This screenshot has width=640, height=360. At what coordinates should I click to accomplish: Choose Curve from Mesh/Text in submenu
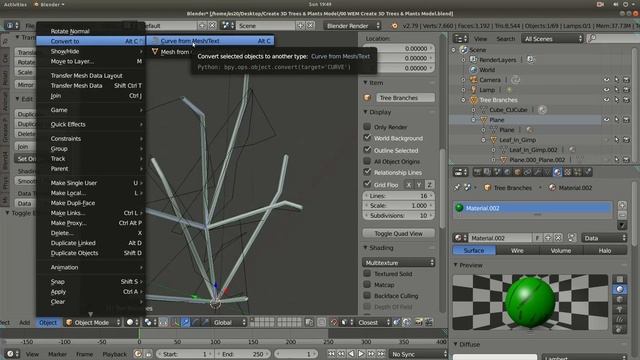[x=210, y=41]
